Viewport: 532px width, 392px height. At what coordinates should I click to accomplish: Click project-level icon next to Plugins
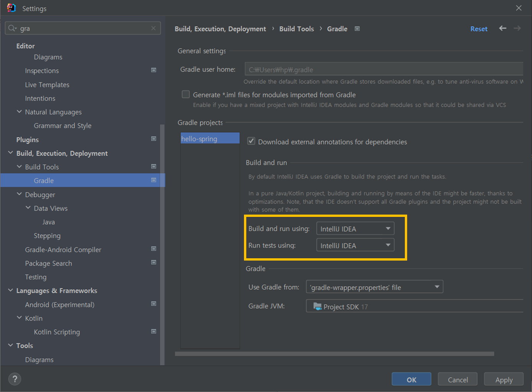pyautogui.click(x=154, y=139)
